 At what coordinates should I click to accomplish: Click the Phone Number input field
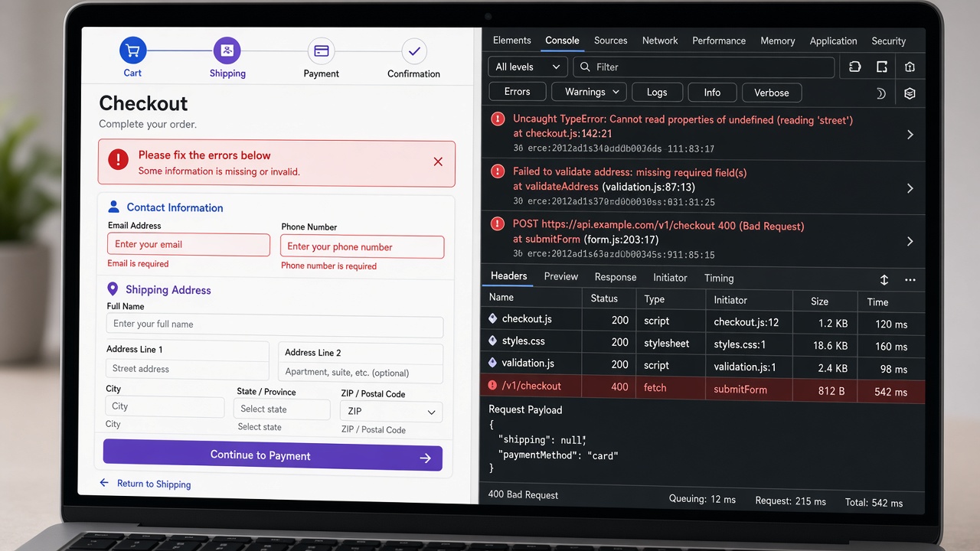362,246
